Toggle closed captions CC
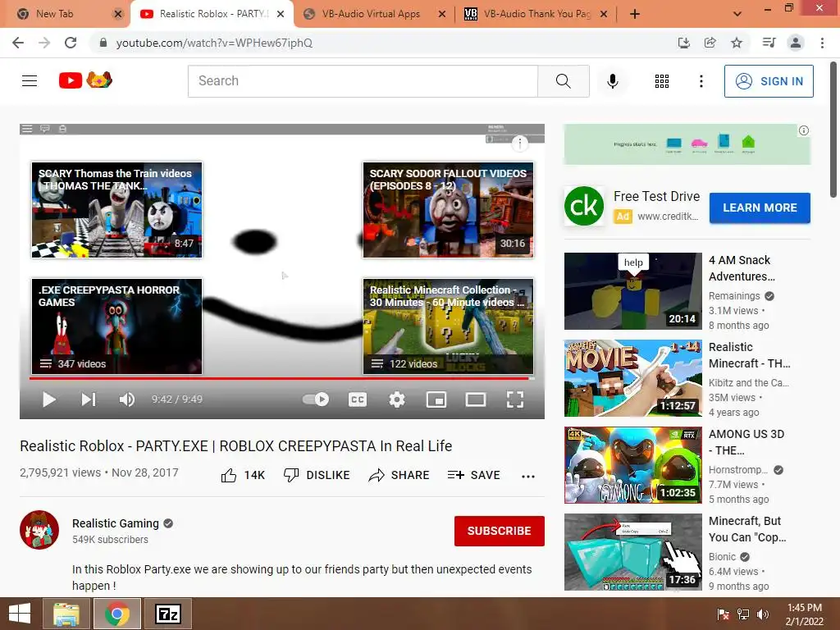The height and width of the screenshot is (630, 840). point(358,399)
